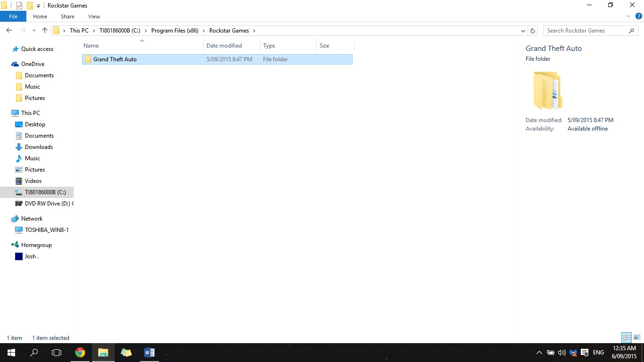644x362 pixels.
Task: Open Task View from the taskbar
Action: [57, 353]
